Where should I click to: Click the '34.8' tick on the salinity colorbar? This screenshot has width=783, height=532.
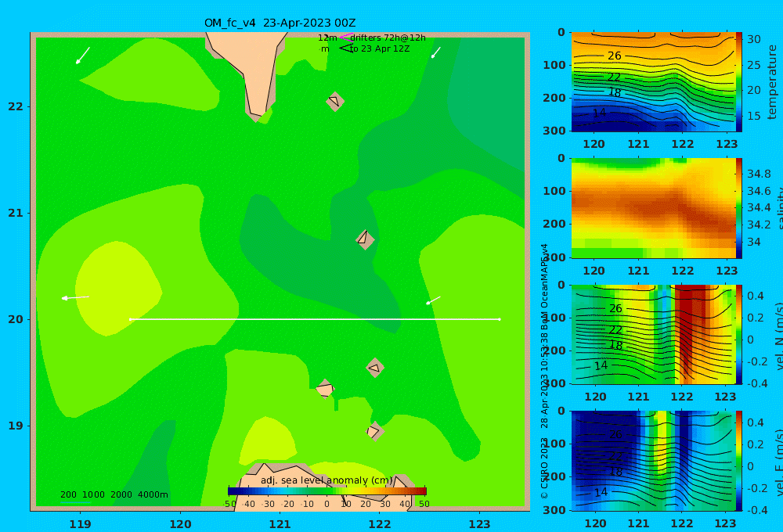point(759,174)
